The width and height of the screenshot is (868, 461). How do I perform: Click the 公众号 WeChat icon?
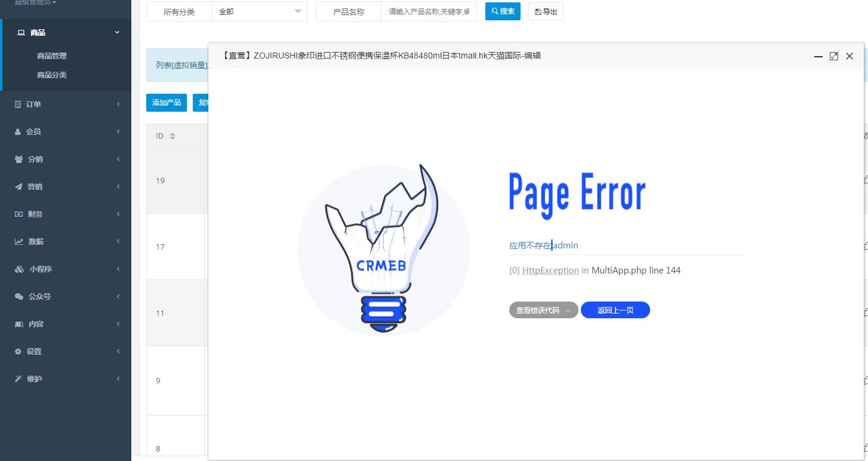[19, 296]
